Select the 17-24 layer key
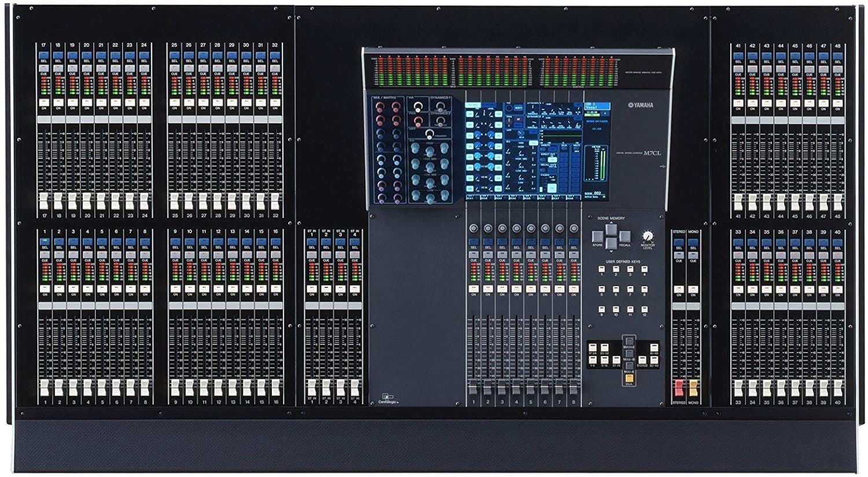Screen dimensions: 868x477 (x=593, y=347)
